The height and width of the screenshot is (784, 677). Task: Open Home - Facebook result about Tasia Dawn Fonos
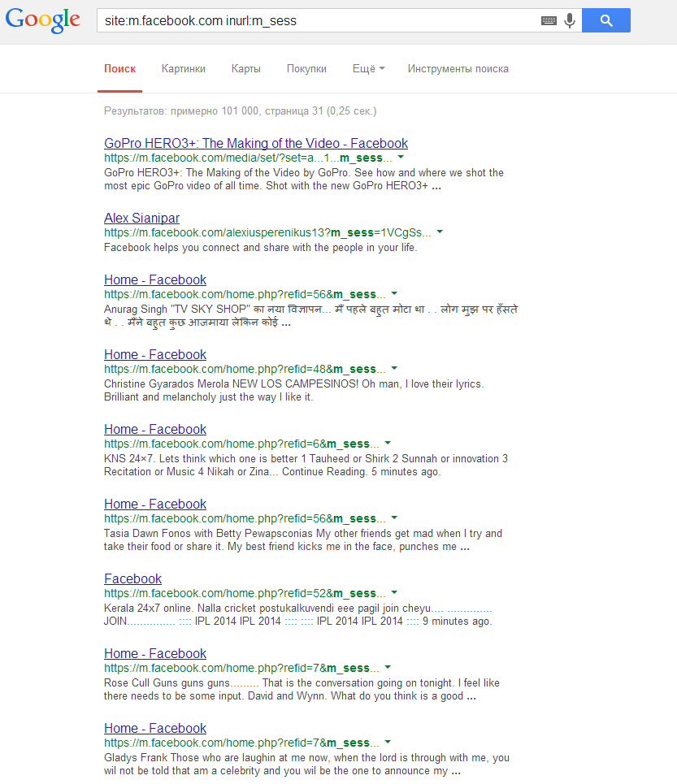tap(155, 504)
